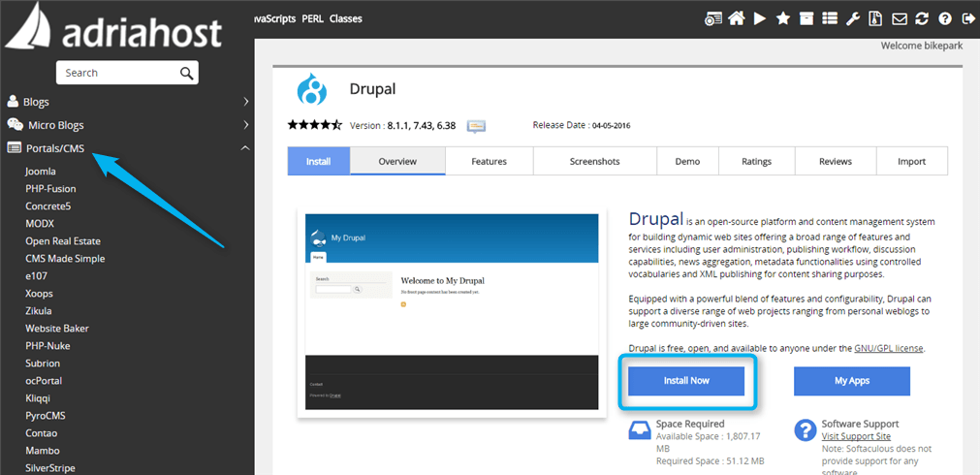Select Subrion in the CMS list
Image resolution: width=980 pixels, height=475 pixels.
point(43,364)
